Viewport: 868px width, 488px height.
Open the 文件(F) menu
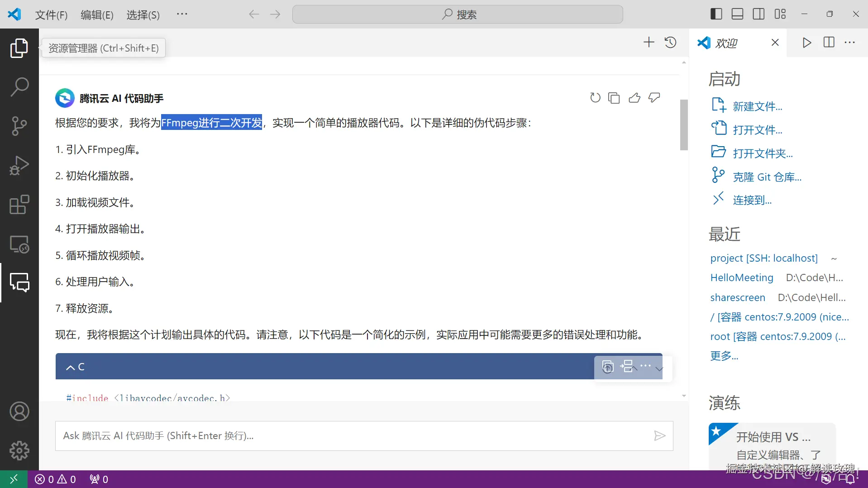click(x=51, y=15)
